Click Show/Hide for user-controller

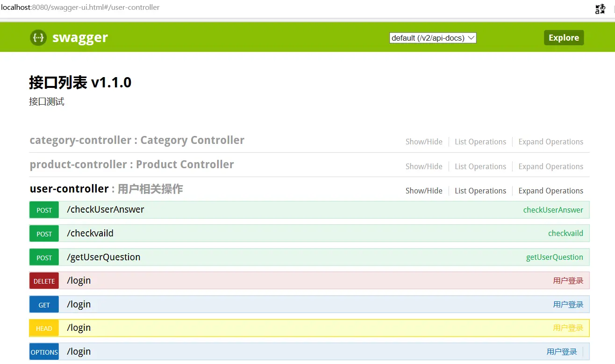click(424, 191)
